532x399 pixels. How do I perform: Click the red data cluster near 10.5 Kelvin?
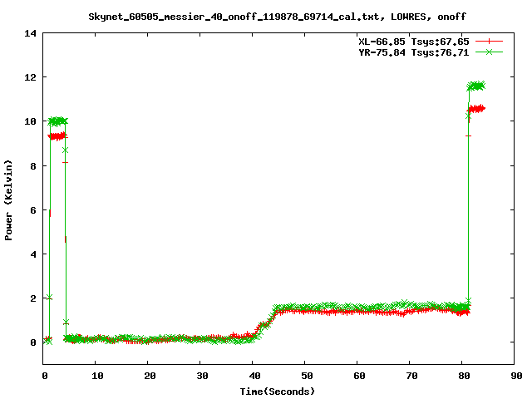point(476,109)
